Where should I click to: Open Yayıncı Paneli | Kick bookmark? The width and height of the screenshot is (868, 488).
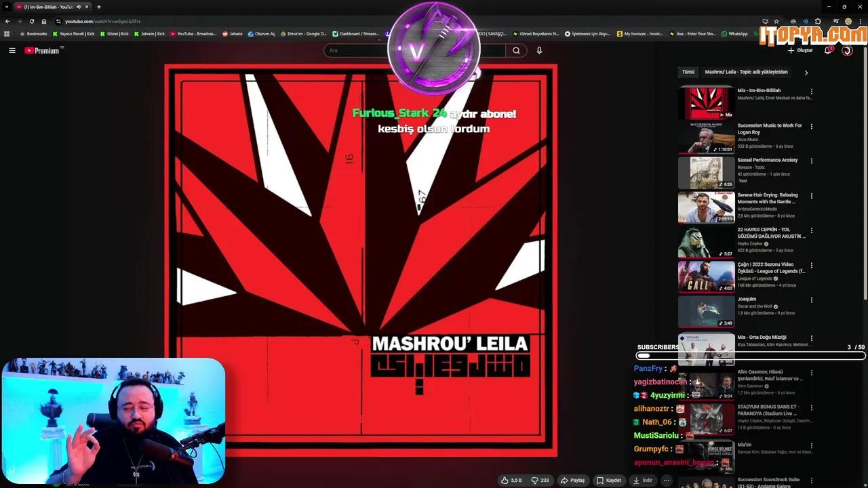pos(74,33)
